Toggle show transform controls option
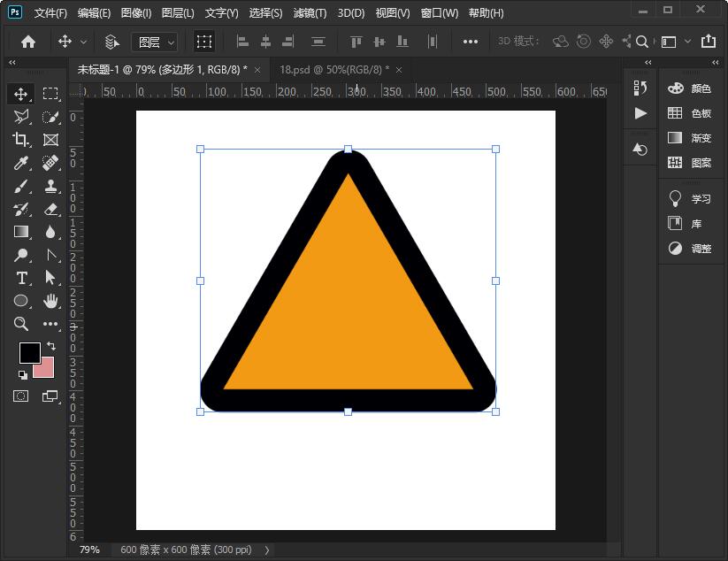728x561 pixels. (x=204, y=42)
